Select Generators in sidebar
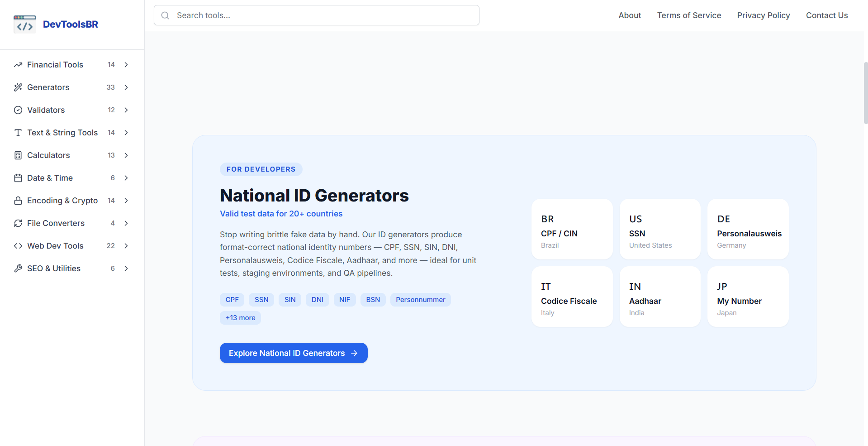 point(72,87)
